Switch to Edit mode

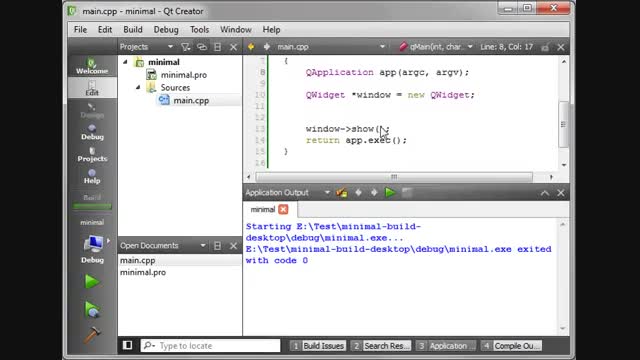pos(92,88)
